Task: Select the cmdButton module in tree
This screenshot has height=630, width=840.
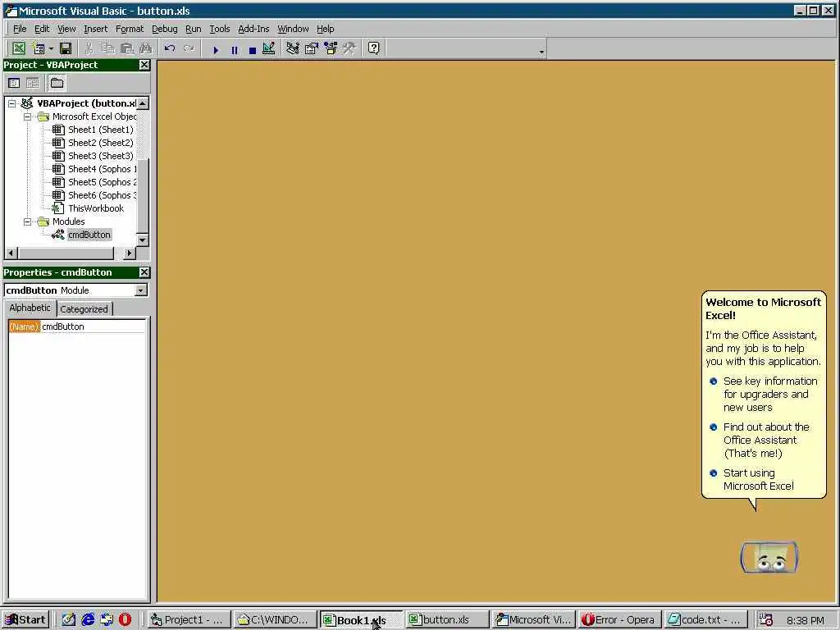Action: pos(89,235)
